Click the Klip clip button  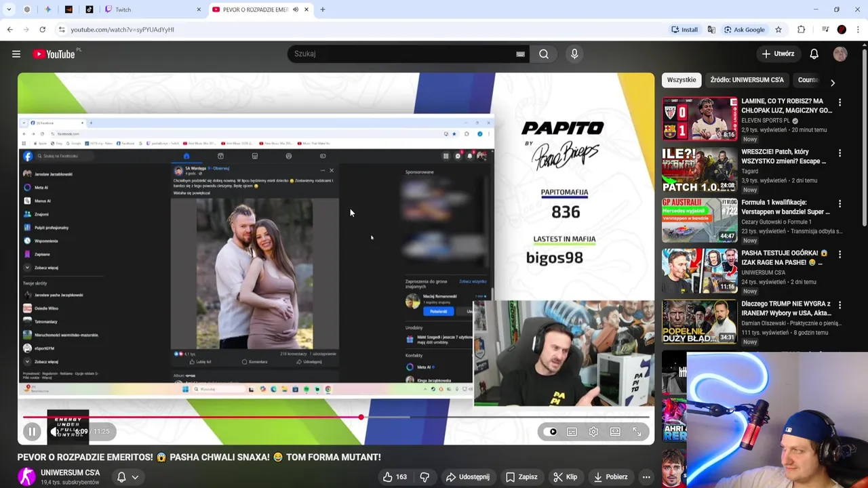[565, 477]
